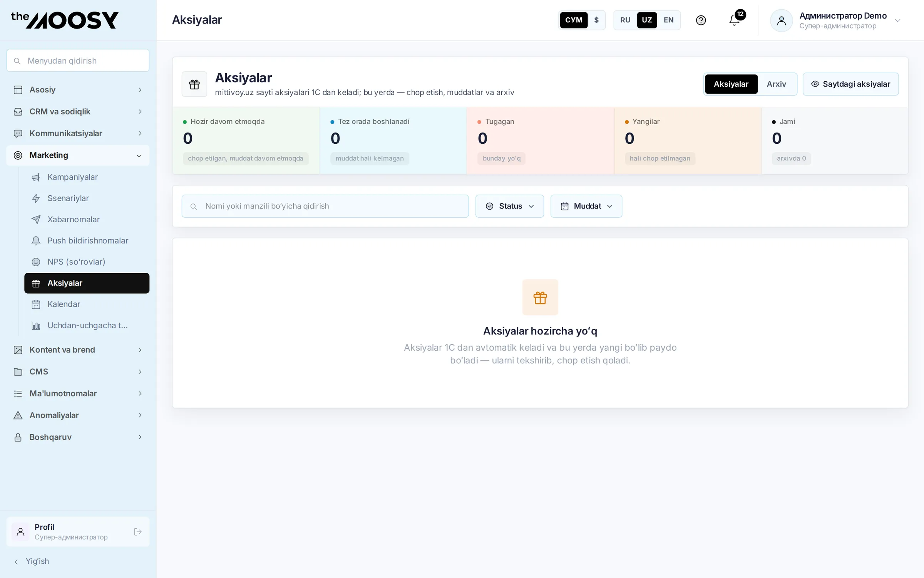Click the gift icon next to Aksiyalar heading
The width and height of the screenshot is (924, 578).
[x=194, y=84]
